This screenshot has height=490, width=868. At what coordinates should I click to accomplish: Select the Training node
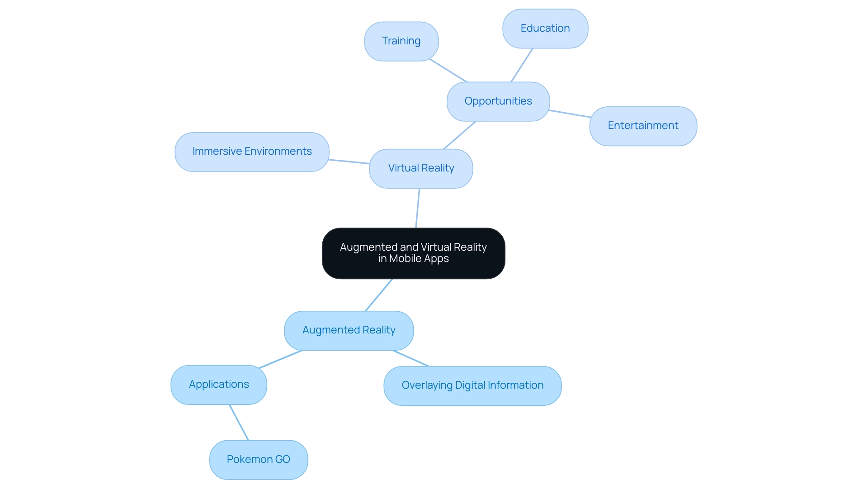point(401,40)
